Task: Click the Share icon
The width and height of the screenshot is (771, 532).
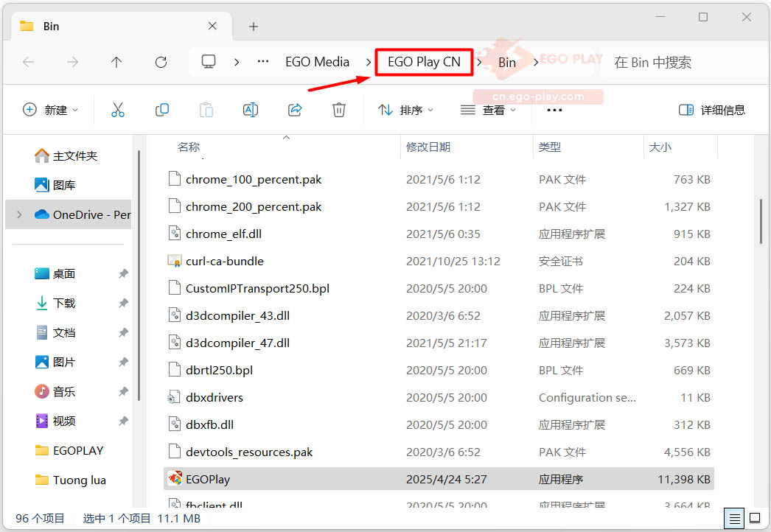Action: tap(295, 110)
